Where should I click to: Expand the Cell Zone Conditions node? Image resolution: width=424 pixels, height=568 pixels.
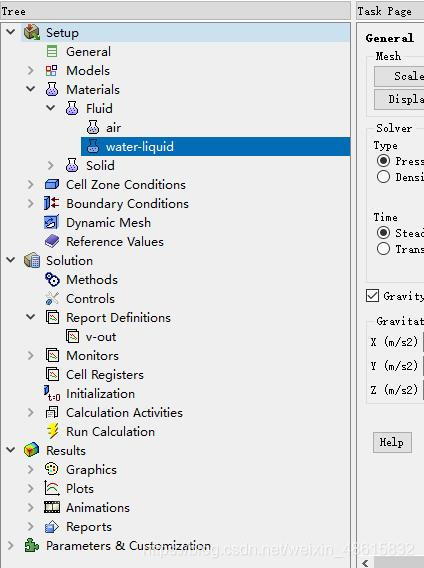click(30, 184)
